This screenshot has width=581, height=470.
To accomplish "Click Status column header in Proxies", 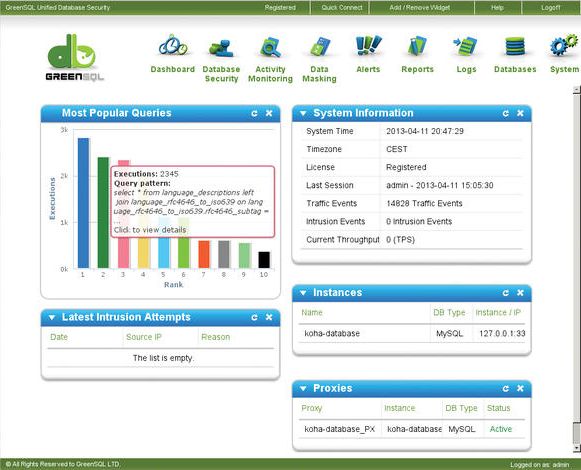I will 498,408.
